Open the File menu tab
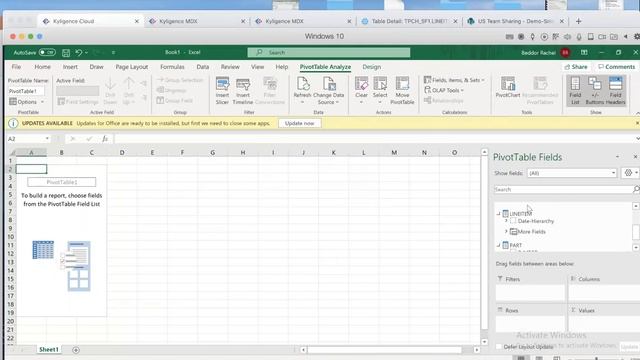 tap(16, 67)
